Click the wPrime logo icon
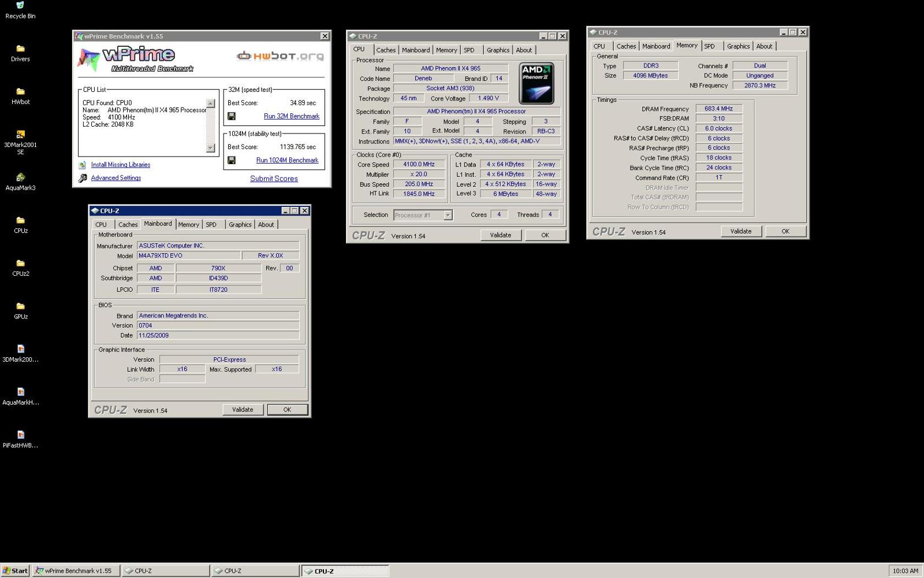Screen dimensions: 924x578 88,60
